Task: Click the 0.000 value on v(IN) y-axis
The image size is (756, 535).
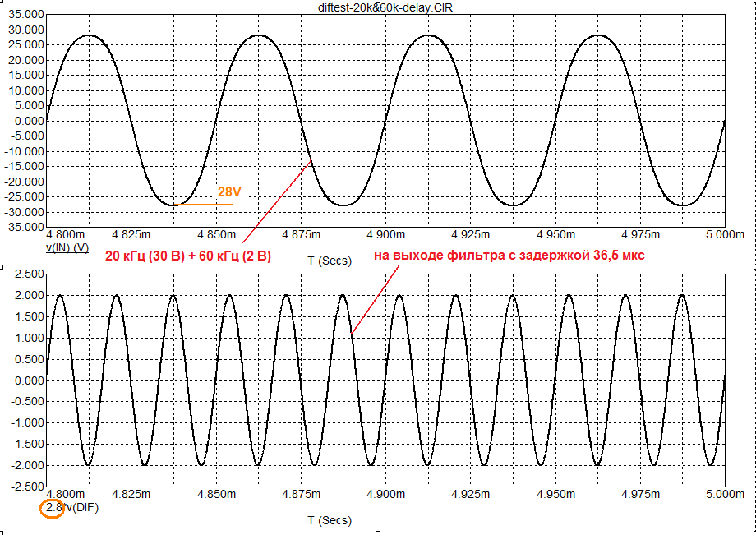Action: click(x=28, y=121)
